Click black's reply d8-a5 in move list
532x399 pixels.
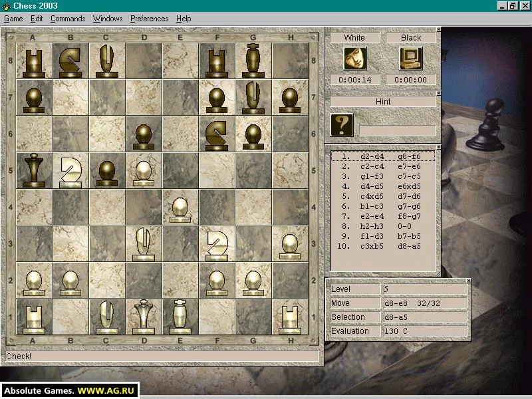click(x=409, y=246)
